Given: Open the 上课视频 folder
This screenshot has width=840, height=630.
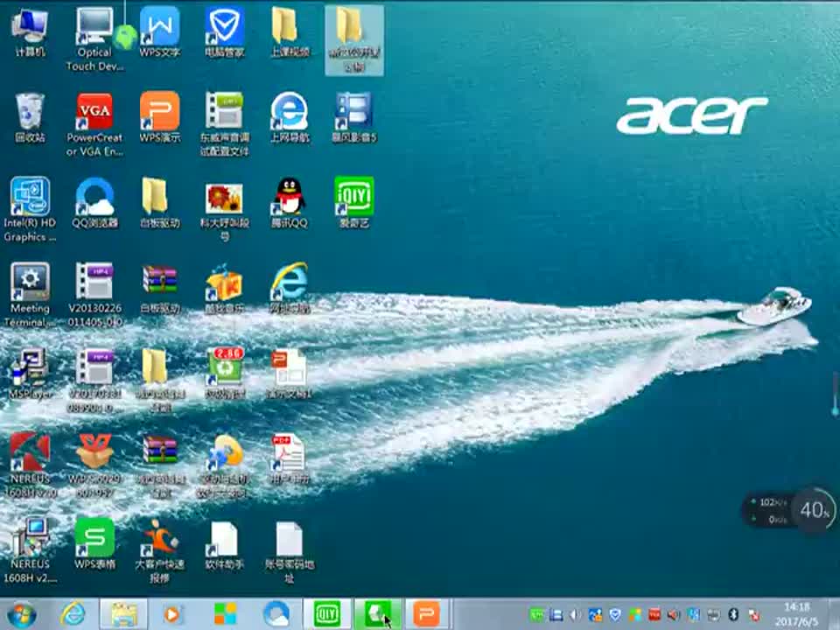Looking at the screenshot, I should (x=289, y=28).
